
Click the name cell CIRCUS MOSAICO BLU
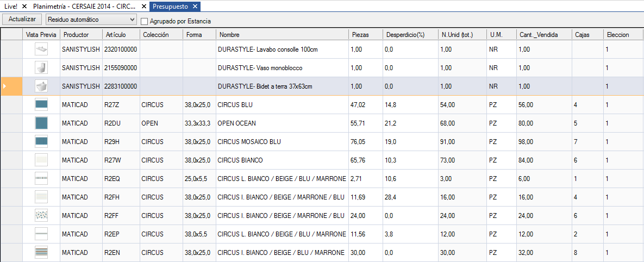(x=282, y=142)
